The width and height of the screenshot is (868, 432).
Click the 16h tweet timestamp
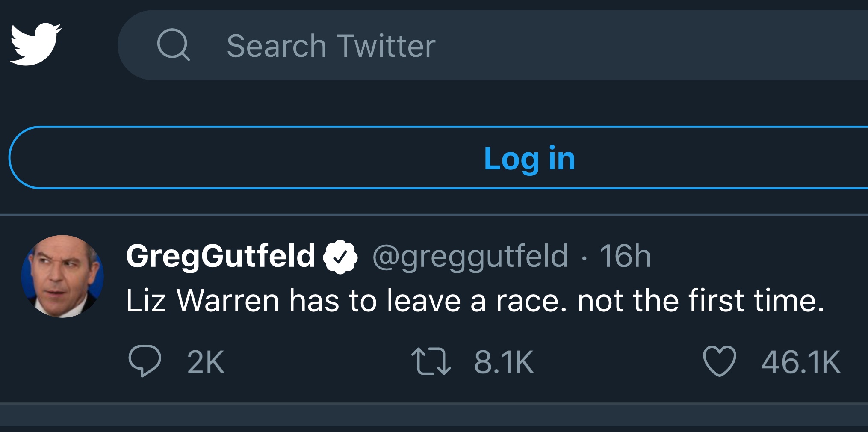[x=625, y=257]
